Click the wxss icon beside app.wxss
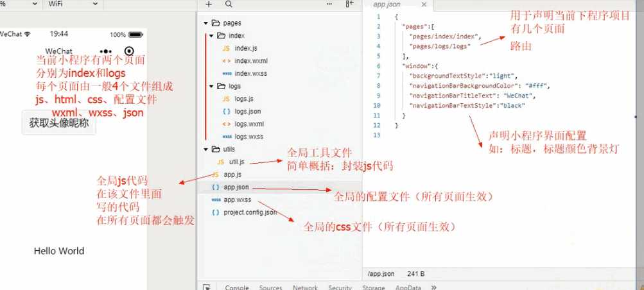The height and width of the screenshot is (290, 644). pos(216,200)
